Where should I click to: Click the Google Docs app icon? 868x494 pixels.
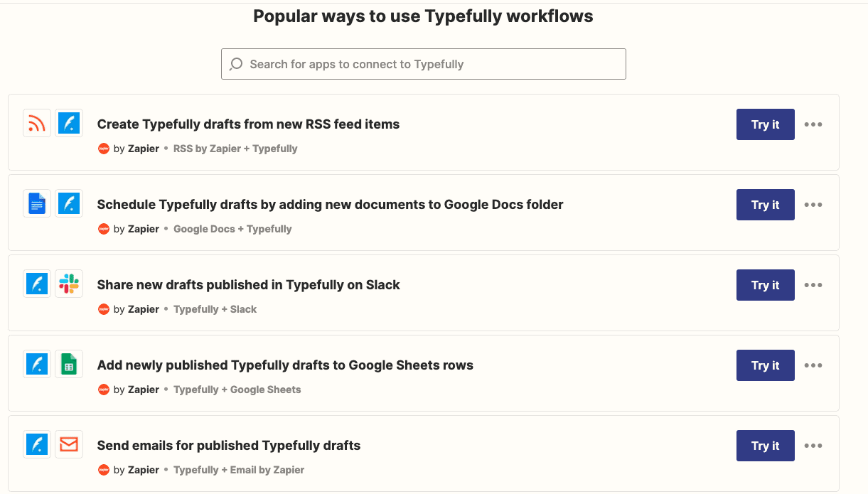[x=36, y=203]
